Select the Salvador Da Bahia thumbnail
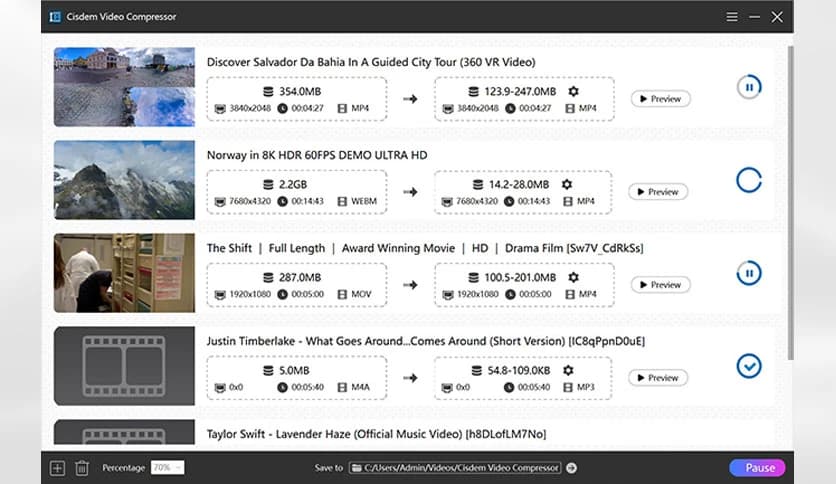Image resolution: width=836 pixels, height=484 pixels. (124, 87)
